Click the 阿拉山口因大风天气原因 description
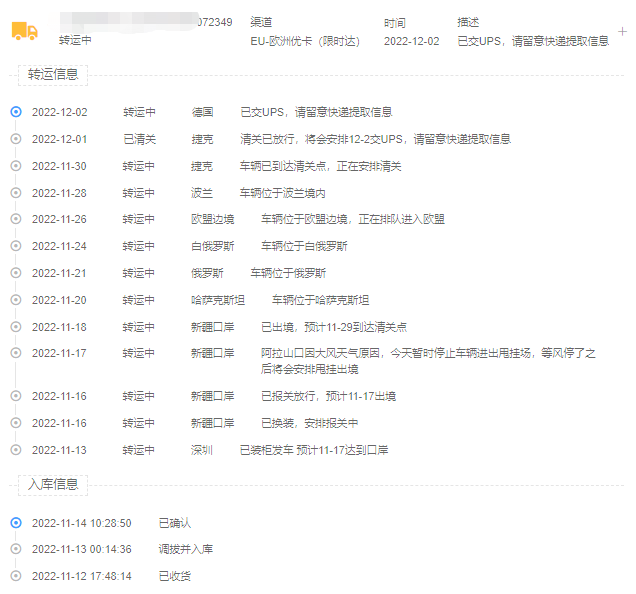The height and width of the screenshot is (594, 636). [x=428, y=361]
